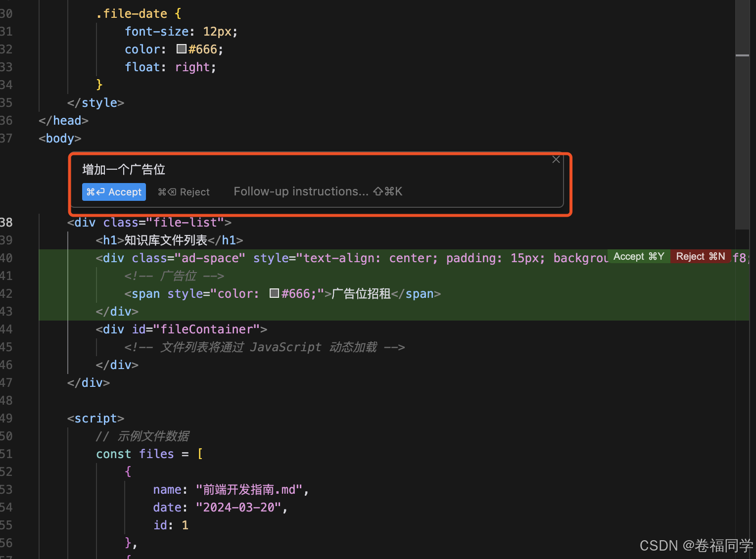The height and width of the screenshot is (559, 756).
Task: Focus the Follow-up instructions field
Action: point(318,191)
